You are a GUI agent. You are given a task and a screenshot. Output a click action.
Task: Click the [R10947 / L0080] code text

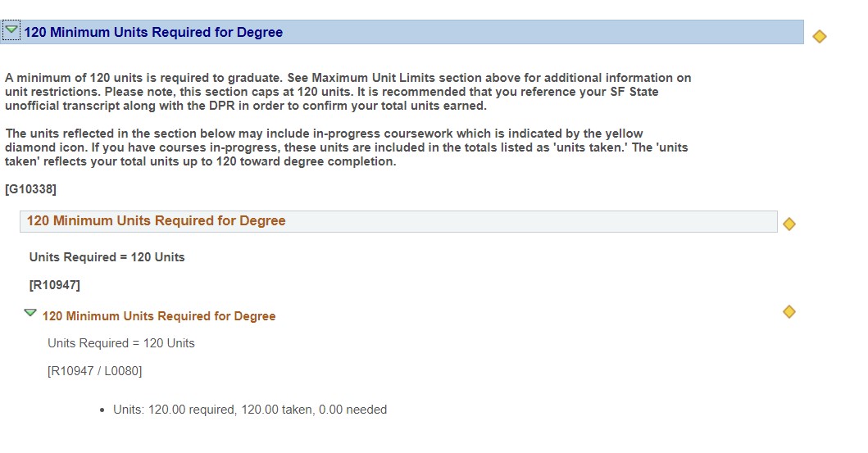pyautogui.click(x=94, y=370)
